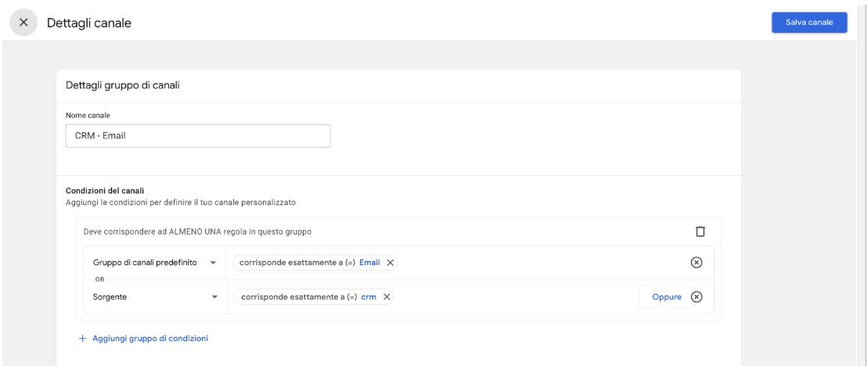
Task: Click the vertical scrollbar on right edge
Action: (x=861, y=182)
